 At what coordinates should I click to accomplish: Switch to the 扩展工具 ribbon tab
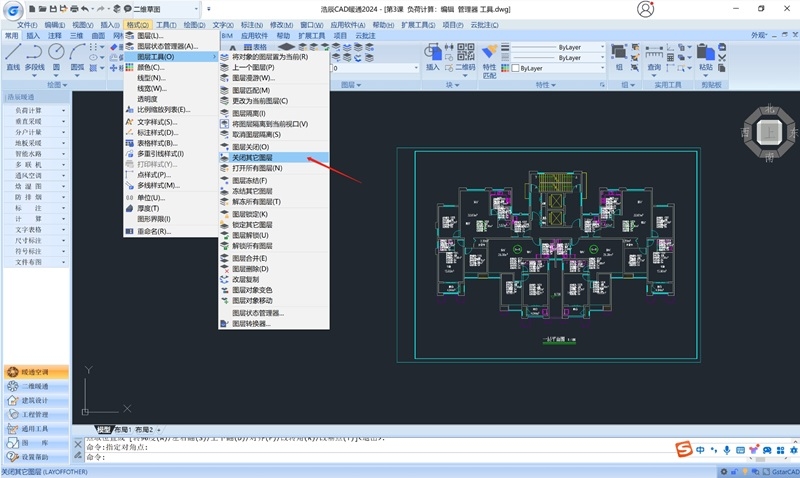311,35
